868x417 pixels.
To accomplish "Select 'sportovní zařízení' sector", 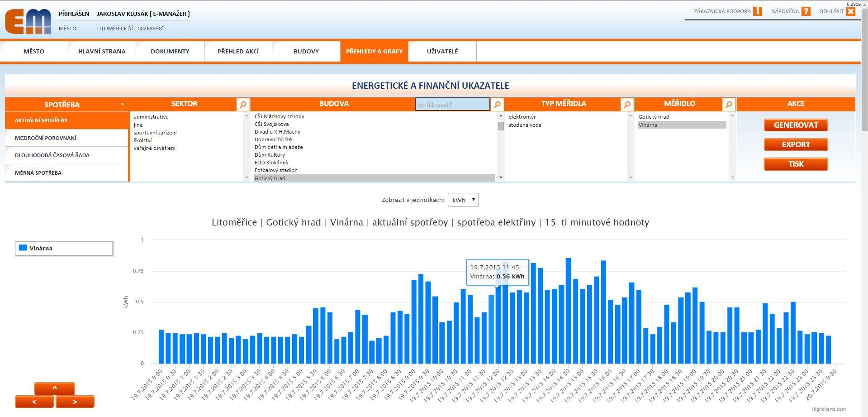I will (155, 133).
